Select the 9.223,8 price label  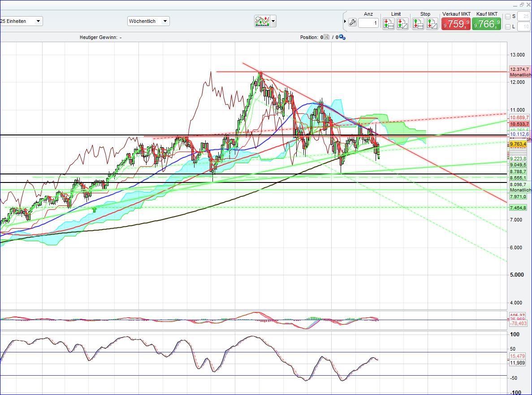coord(518,158)
